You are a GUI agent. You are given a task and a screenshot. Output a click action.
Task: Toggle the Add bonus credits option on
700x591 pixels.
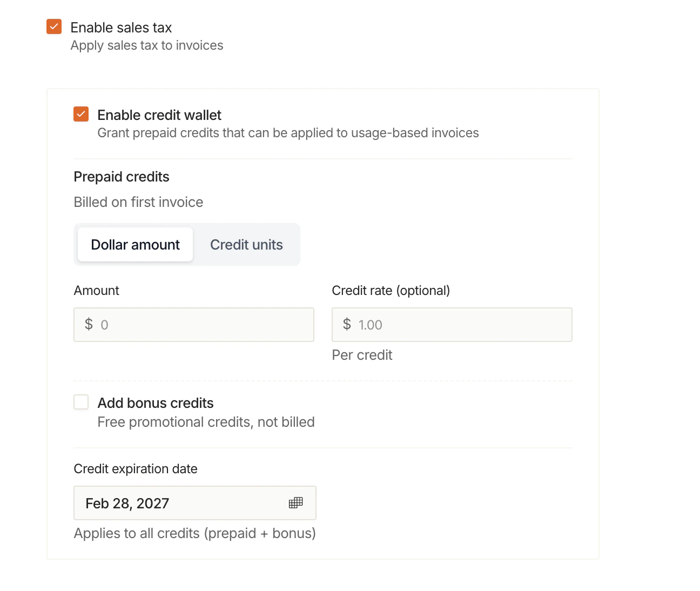[81, 402]
